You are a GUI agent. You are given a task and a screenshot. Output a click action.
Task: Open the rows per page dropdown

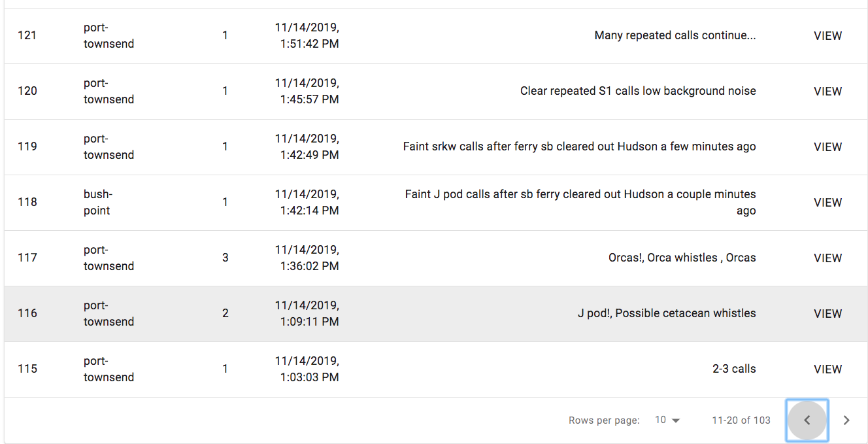pyautogui.click(x=667, y=420)
